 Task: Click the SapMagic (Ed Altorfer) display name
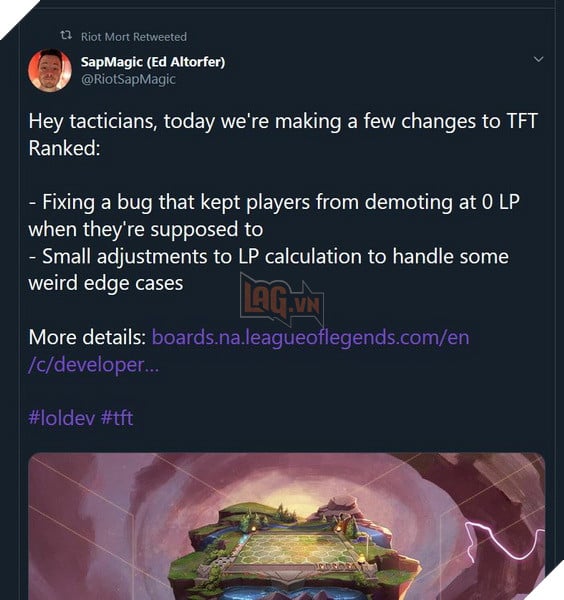point(153,62)
